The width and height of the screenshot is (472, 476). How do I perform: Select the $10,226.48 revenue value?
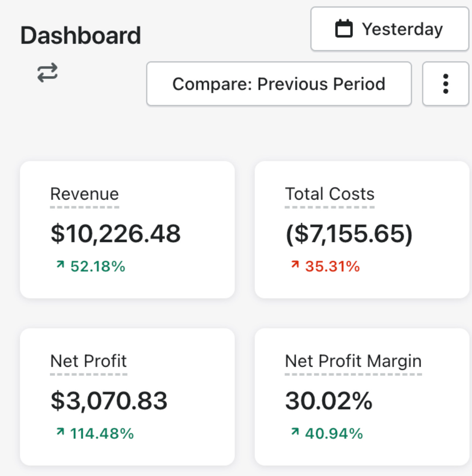(116, 234)
